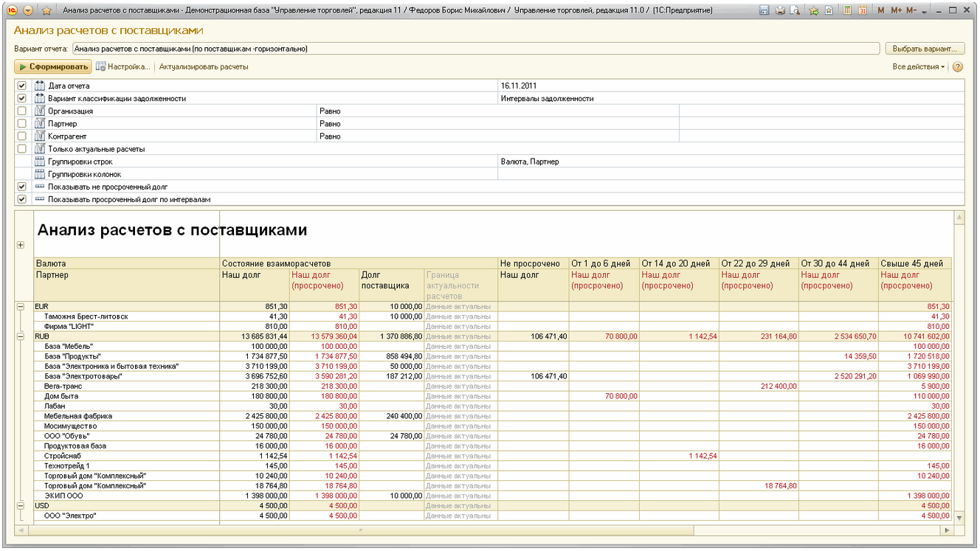This screenshot has height=551, width=980.
Task: Select the 'ЭКИП ООО' partner cell
Action: tap(128, 496)
